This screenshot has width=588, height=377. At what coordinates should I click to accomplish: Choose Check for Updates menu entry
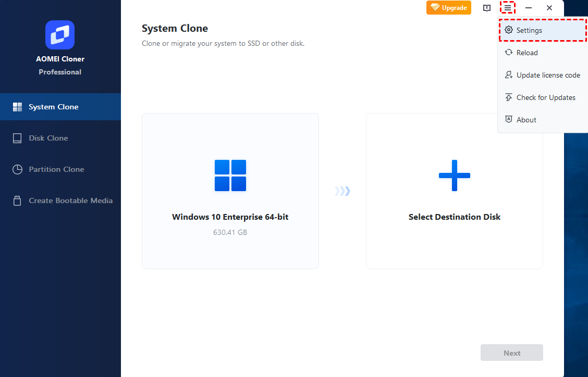543,97
